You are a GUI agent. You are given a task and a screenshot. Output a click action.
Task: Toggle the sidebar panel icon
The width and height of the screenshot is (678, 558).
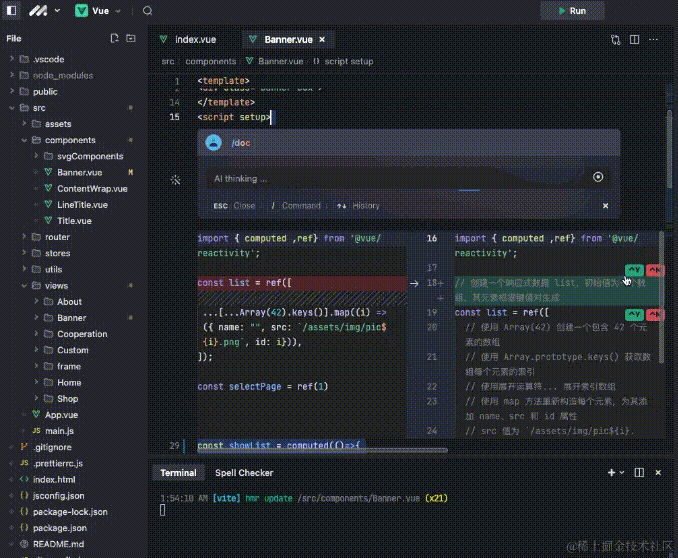[10, 11]
